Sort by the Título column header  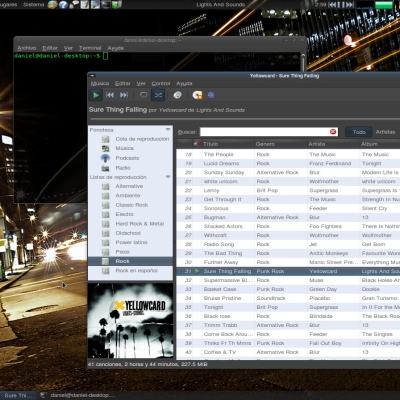pyautogui.click(x=228, y=144)
